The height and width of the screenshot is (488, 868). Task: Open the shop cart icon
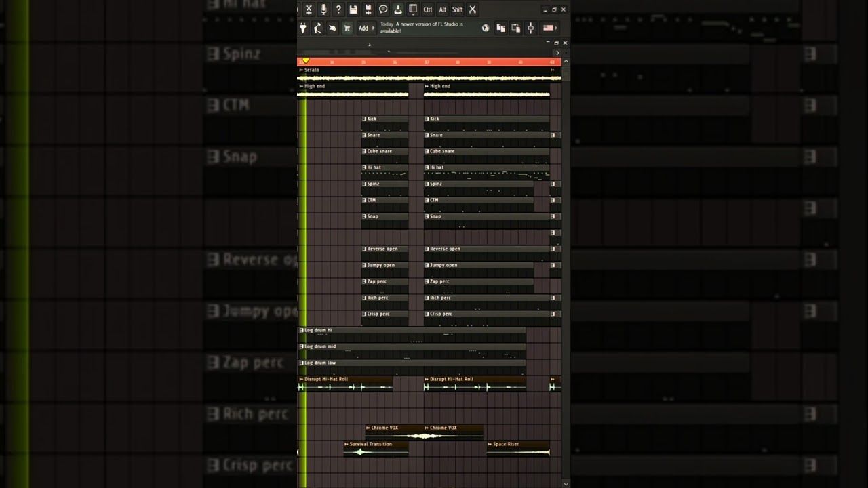tap(347, 28)
